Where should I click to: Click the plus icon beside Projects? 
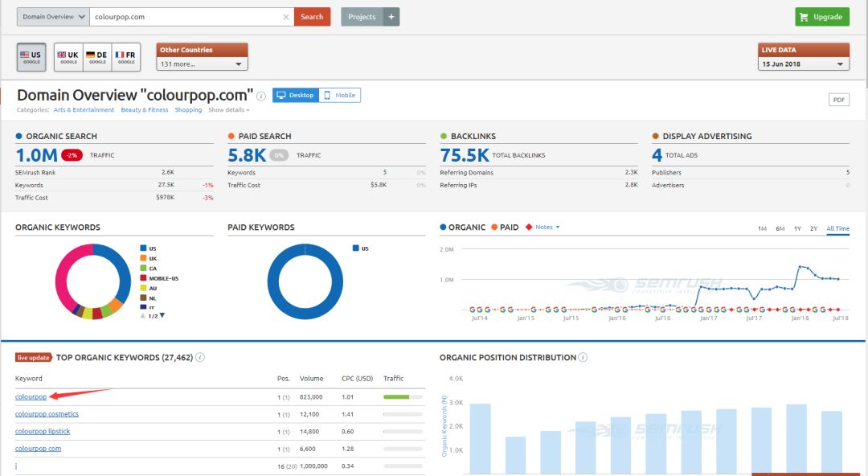(x=391, y=17)
